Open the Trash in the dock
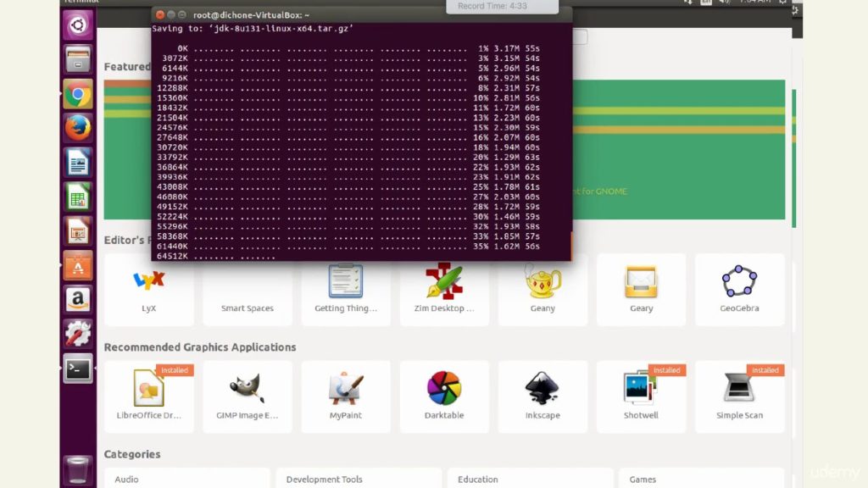Screen dimensions: 868x488 (x=77, y=470)
